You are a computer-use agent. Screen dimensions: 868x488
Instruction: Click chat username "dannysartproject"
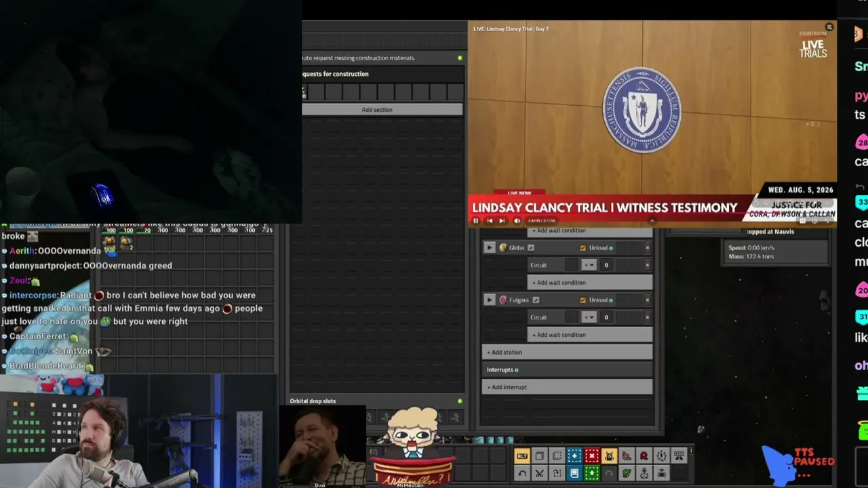tap(45, 266)
